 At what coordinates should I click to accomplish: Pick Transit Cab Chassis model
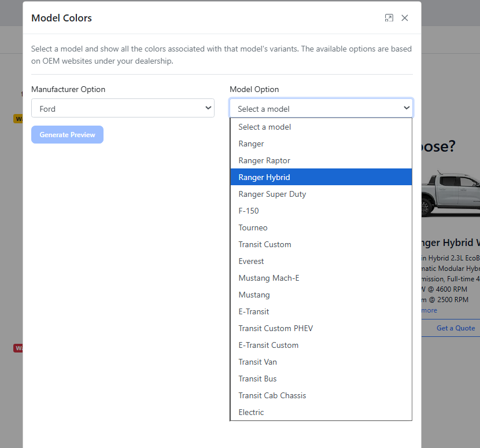[x=272, y=395]
